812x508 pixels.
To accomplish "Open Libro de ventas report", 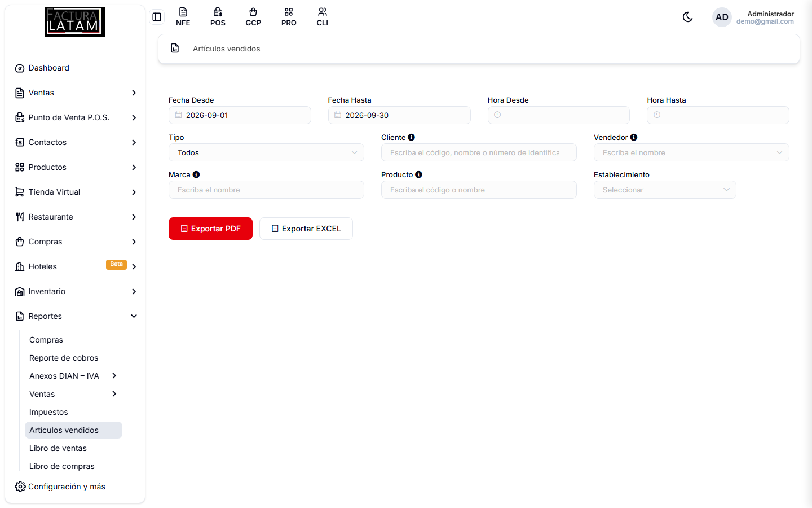I will [x=73, y=448].
